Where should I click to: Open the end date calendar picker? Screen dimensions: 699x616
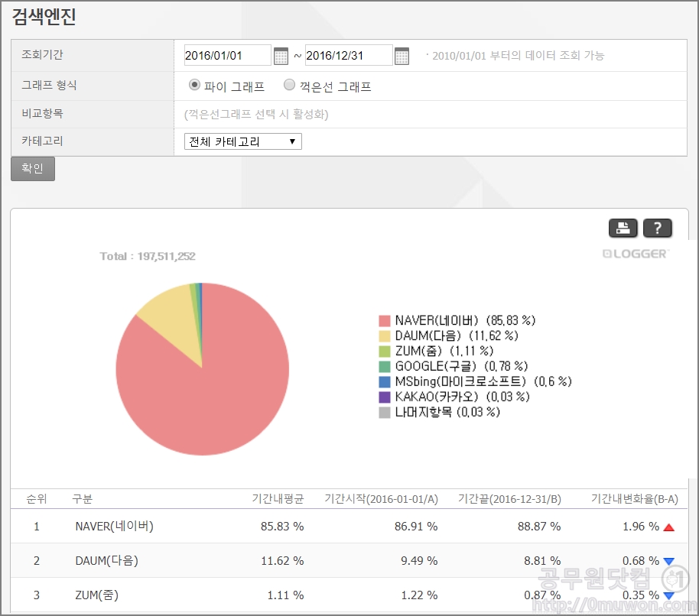coord(402,56)
